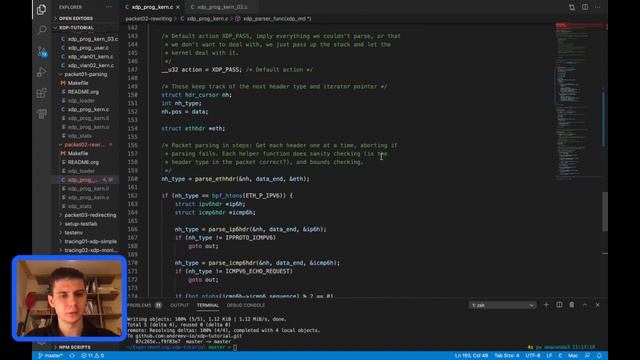This screenshot has width=640, height=360.
Task: Open the editor's More Actions ellipsis
Action: pyautogui.click(x=598, y=7)
